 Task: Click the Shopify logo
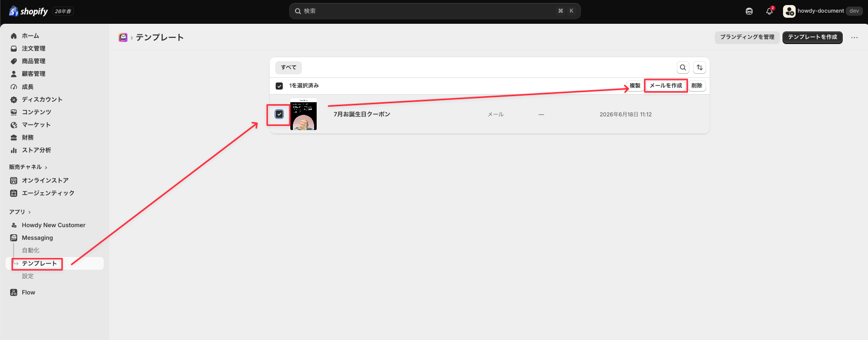point(28,11)
